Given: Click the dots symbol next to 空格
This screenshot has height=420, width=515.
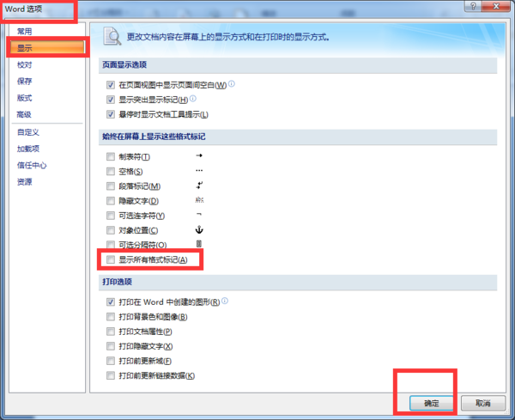Looking at the screenshot, I should click(x=199, y=171).
